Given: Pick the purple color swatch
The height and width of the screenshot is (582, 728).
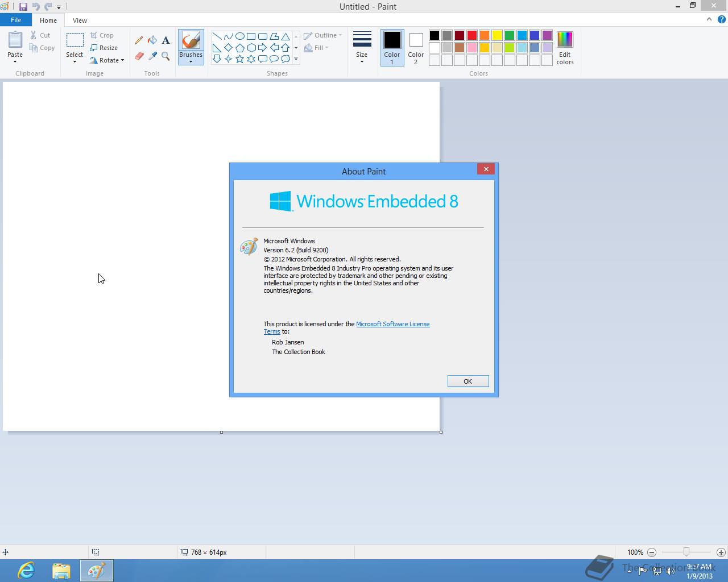Looking at the screenshot, I should pos(547,35).
